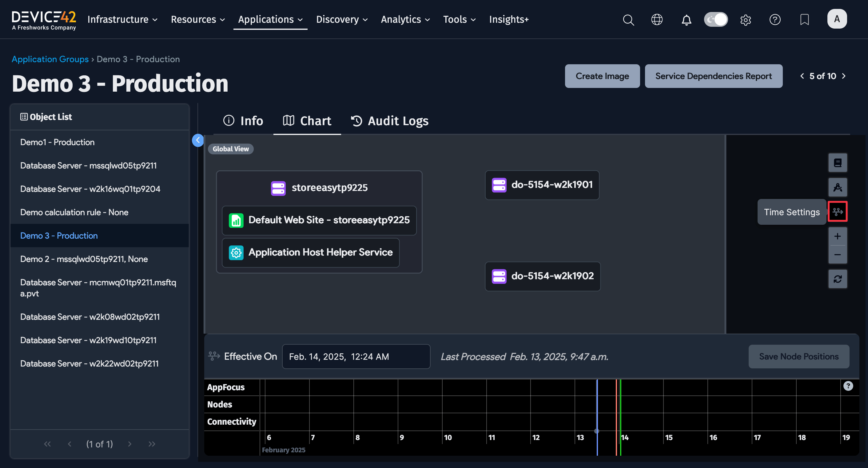Click the Effective On date field
The image size is (868, 468).
coord(356,356)
